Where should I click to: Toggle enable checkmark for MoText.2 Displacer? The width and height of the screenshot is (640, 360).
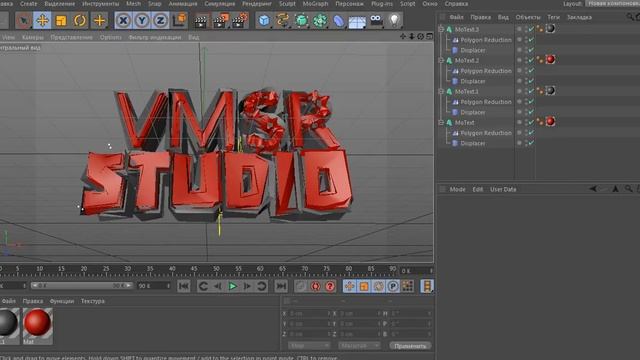(531, 81)
